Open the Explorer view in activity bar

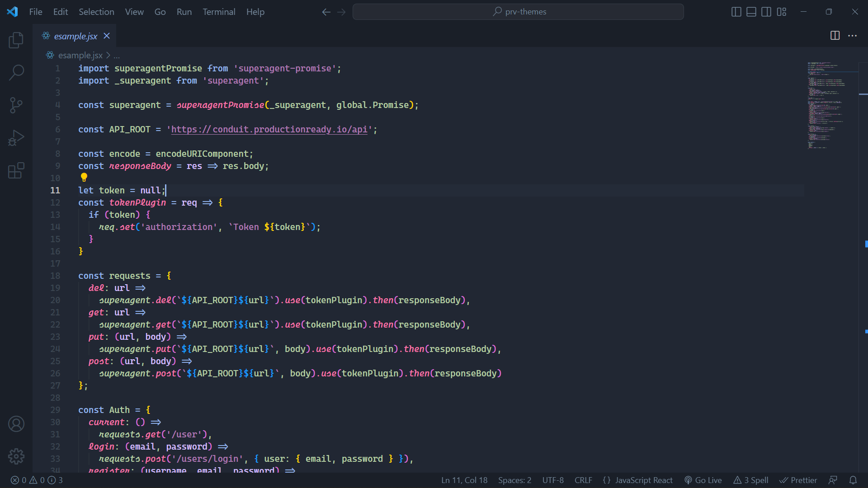(16, 40)
